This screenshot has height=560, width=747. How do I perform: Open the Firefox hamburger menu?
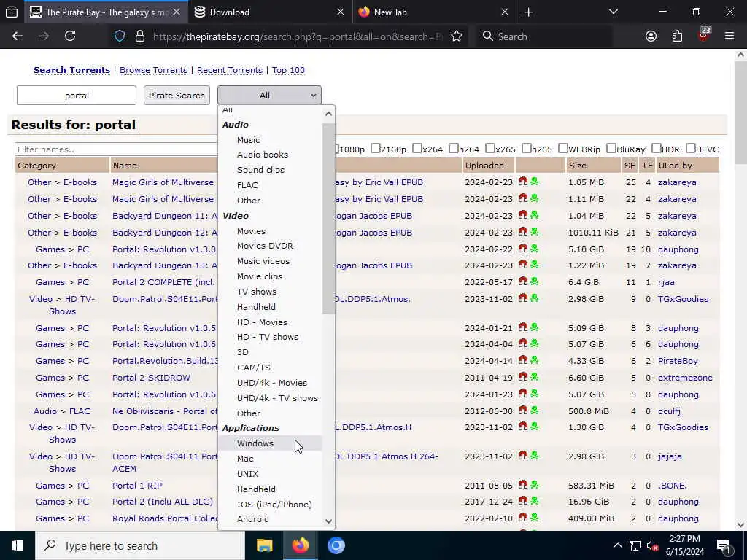point(729,36)
